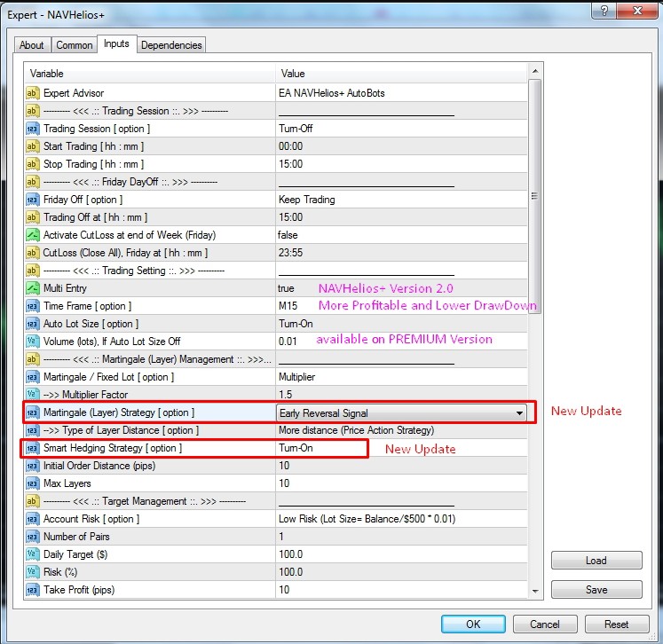
Task: Click the scrollbar up arrow
Action: (x=535, y=72)
